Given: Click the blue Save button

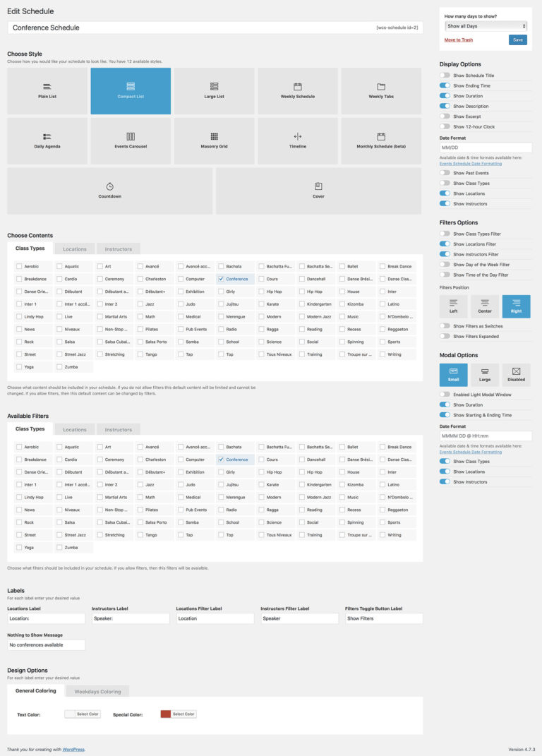Looking at the screenshot, I should (517, 40).
